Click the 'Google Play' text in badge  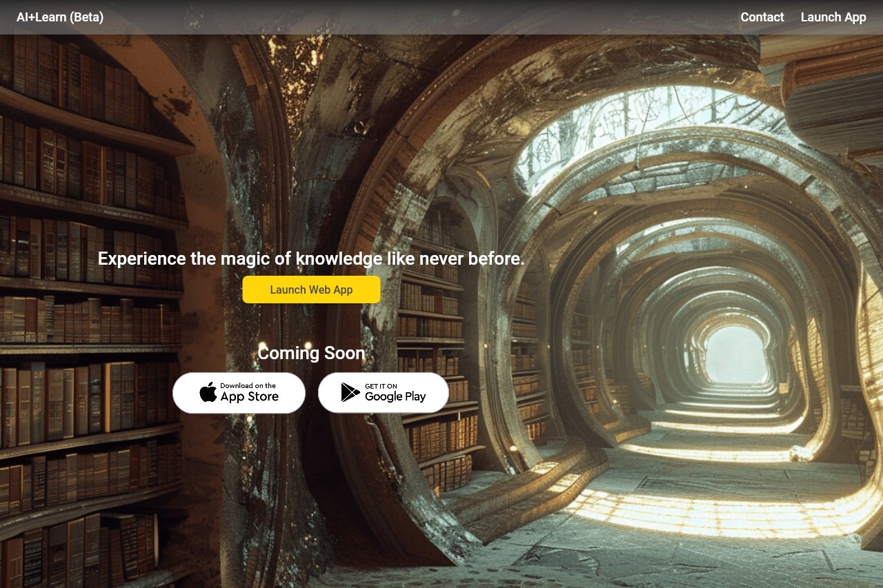pyautogui.click(x=395, y=397)
